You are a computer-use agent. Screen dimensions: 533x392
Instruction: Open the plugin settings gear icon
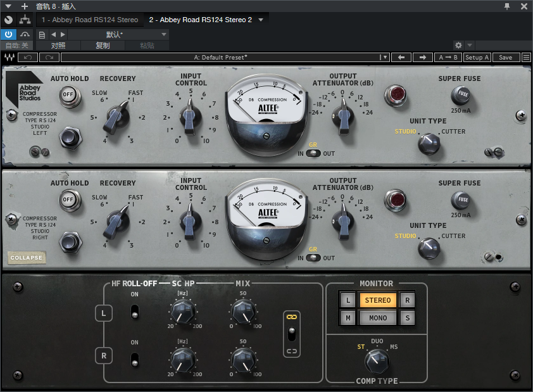pyautogui.click(x=458, y=45)
